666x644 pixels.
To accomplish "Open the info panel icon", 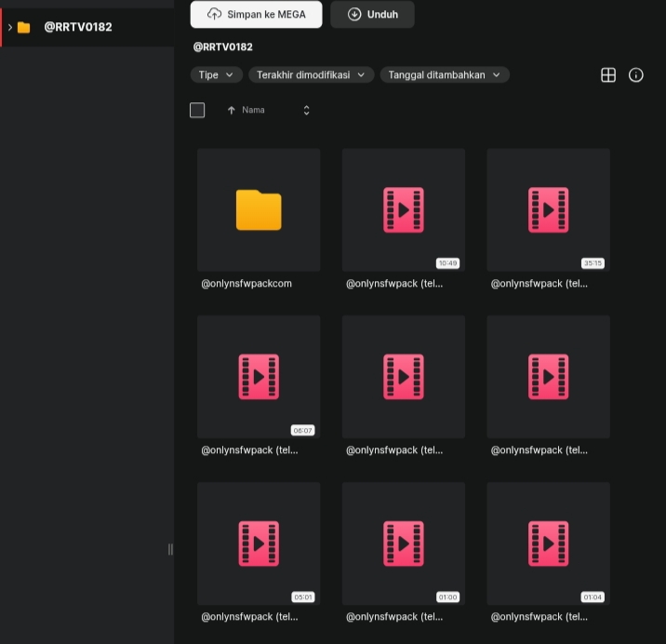I will click(635, 74).
